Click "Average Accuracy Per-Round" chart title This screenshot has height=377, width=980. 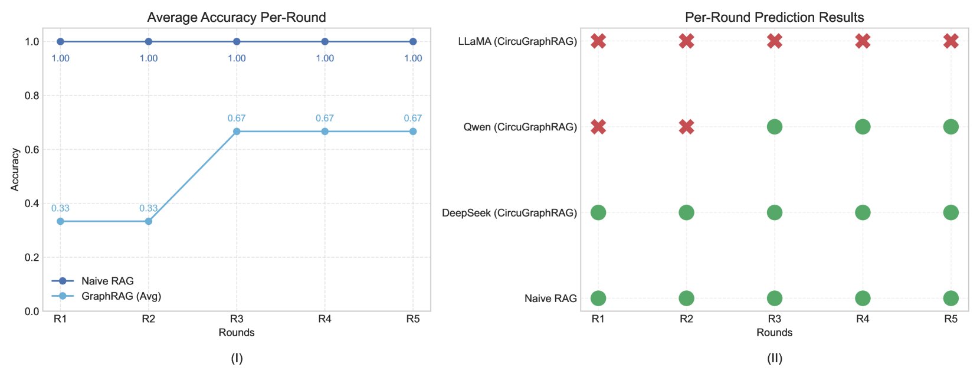(236, 17)
